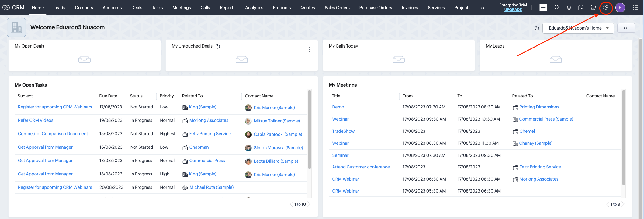
Task: Open Chapman related deal
Action: (x=199, y=147)
